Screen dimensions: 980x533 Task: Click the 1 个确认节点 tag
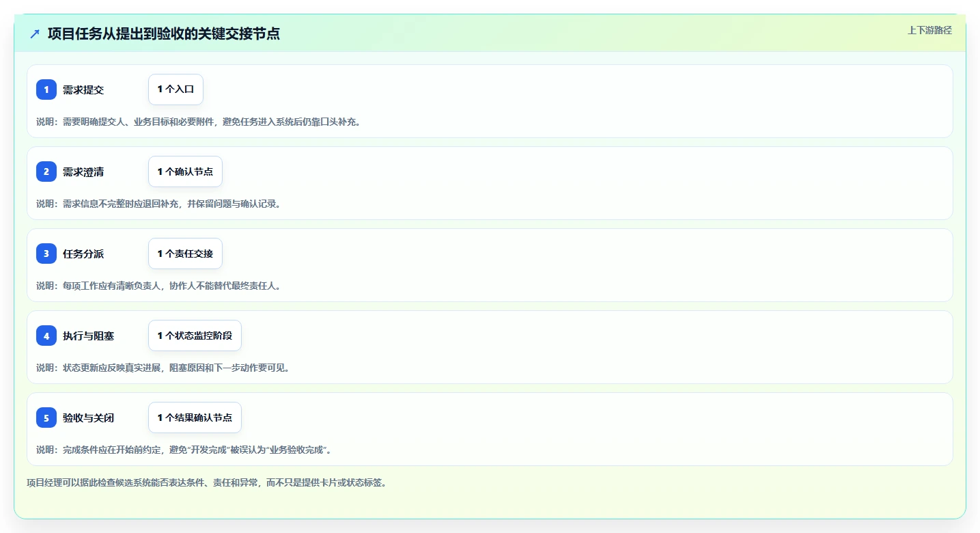click(185, 172)
